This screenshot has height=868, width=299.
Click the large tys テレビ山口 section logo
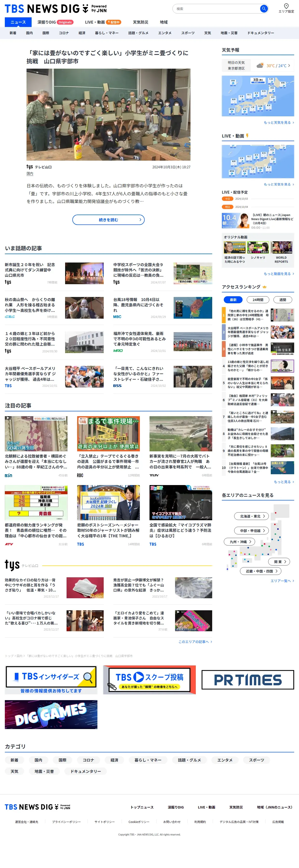(x=22, y=565)
